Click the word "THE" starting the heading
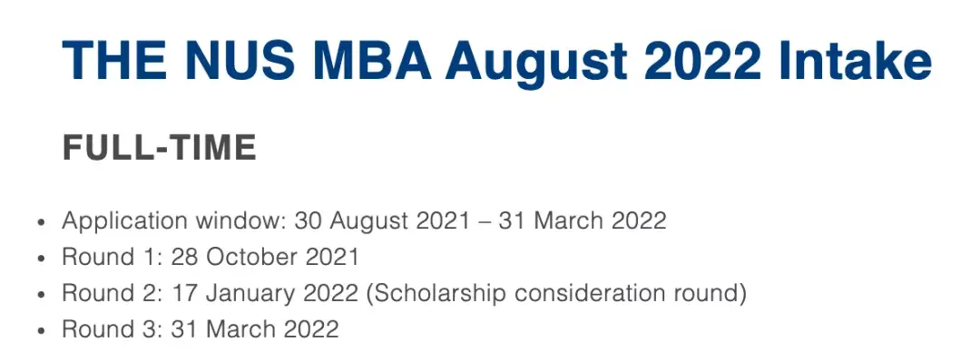The image size is (980, 362). pos(114,59)
